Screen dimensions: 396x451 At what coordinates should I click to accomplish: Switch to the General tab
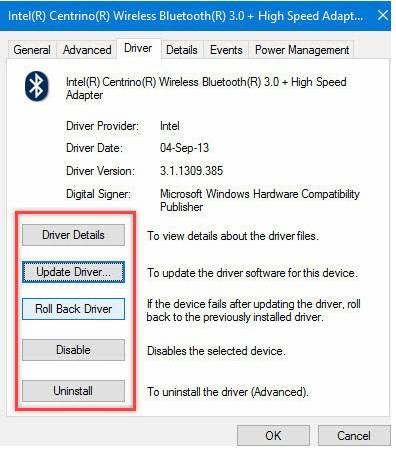click(x=32, y=50)
